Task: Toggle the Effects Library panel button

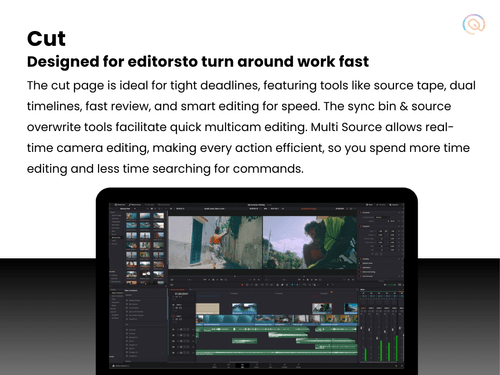Action: [135, 205]
